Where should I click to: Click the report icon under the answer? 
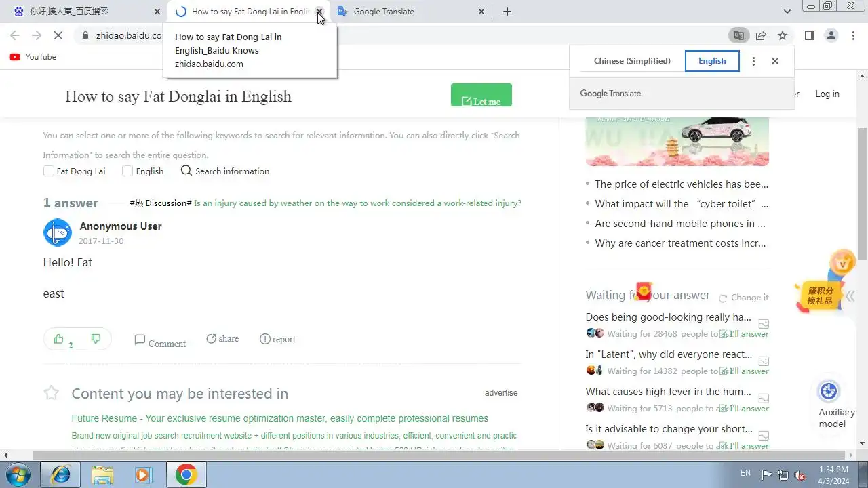[x=265, y=339]
